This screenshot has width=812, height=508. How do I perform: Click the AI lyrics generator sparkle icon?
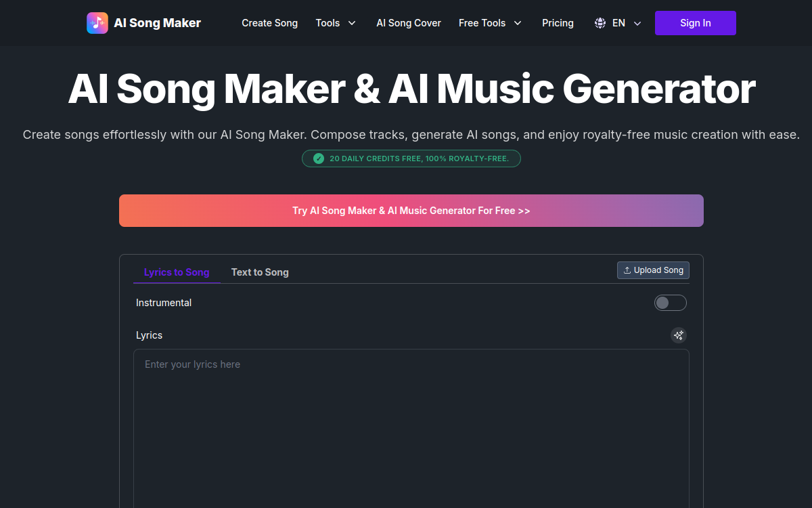click(679, 335)
